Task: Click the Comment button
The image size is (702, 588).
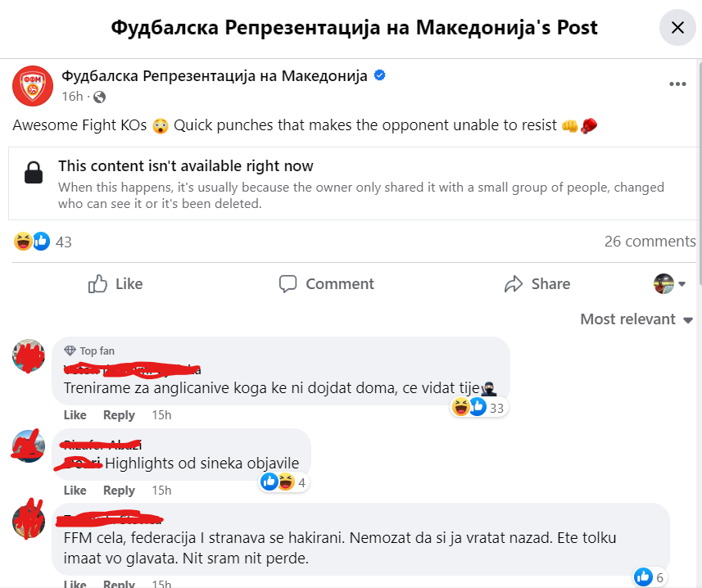Action: click(x=326, y=283)
